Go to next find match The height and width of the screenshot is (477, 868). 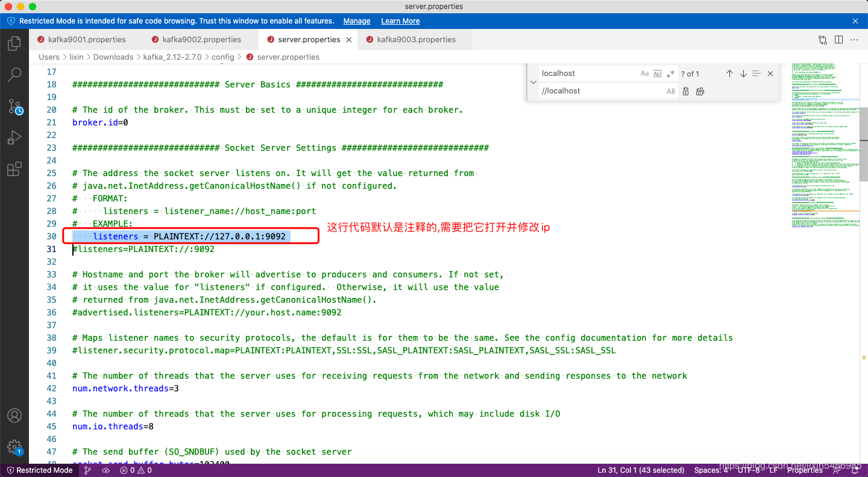pyautogui.click(x=743, y=74)
